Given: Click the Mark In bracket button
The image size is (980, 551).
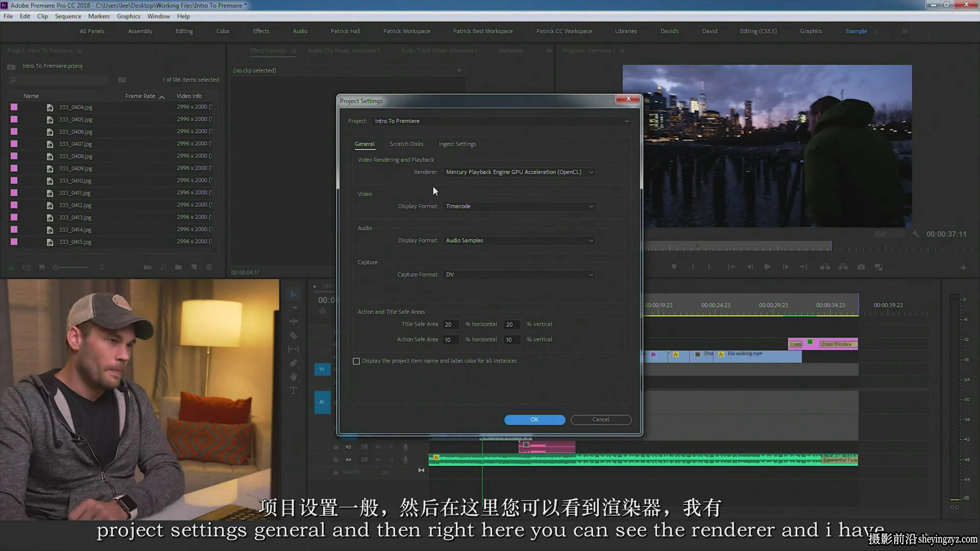Looking at the screenshot, I should click(693, 267).
